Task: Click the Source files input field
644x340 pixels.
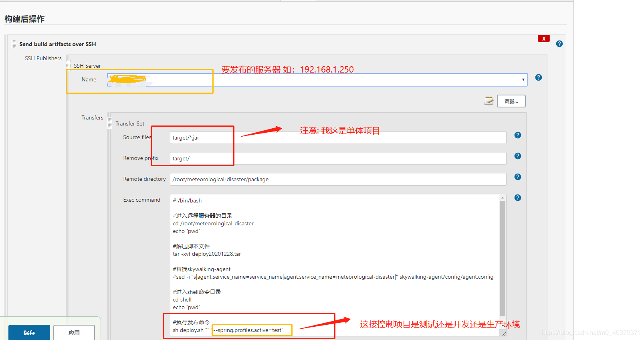Action: [x=338, y=138]
